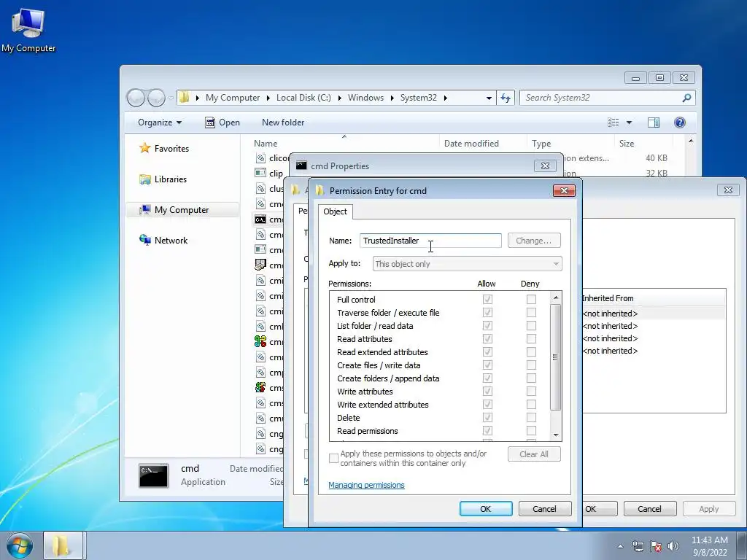Image resolution: width=747 pixels, height=560 pixels.
Task: Expand the breadcrumb arrow after Windows
Action: point(392,98)
